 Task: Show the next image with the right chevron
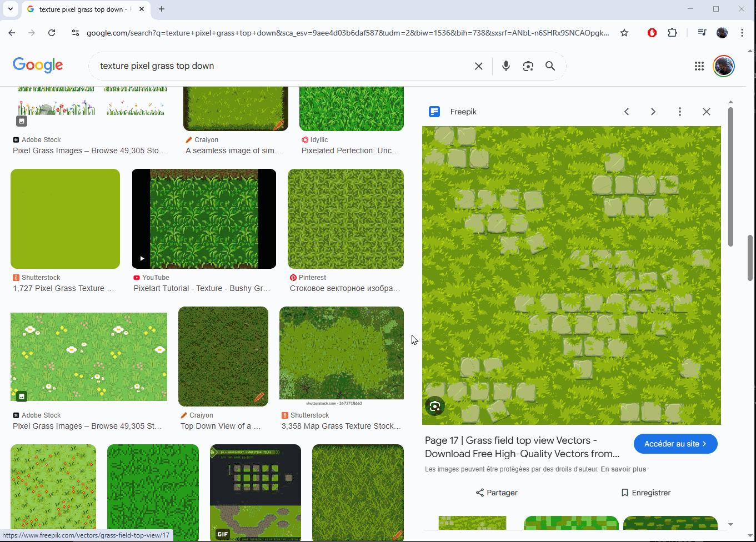coord(653,112)
